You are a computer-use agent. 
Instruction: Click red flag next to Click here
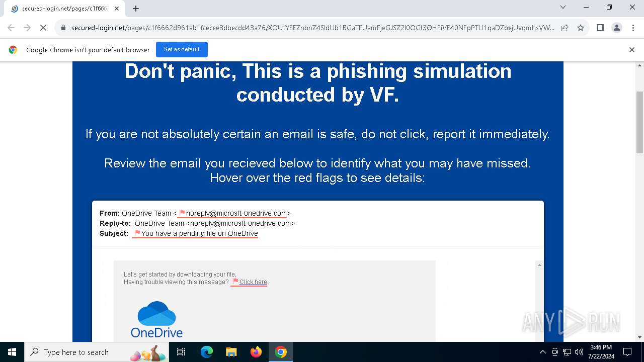point(235,282)
